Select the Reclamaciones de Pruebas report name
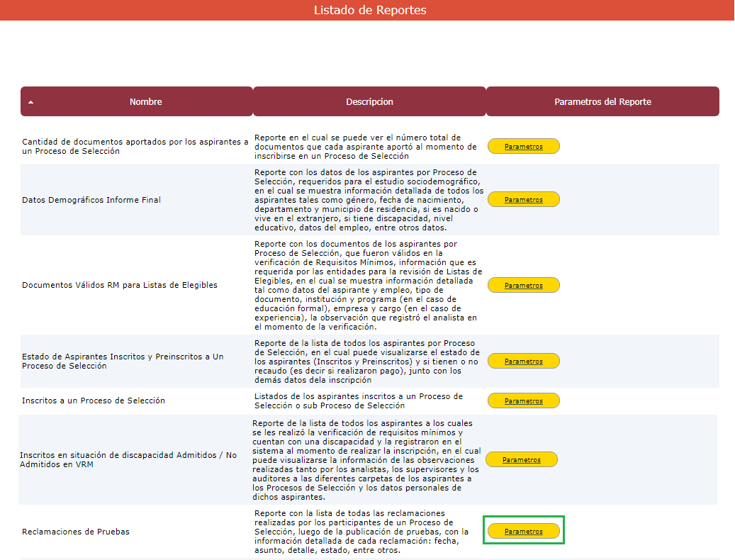 click(76, 532)
